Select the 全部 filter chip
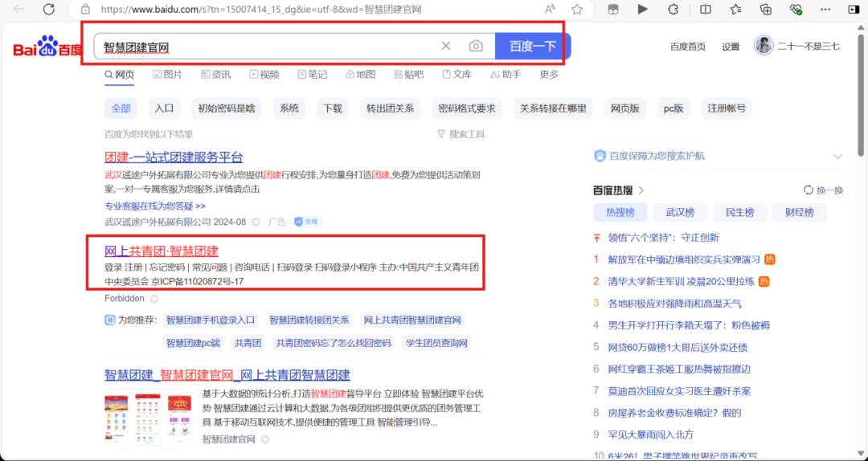The image size is (868, 461). (x=121, y=108)
